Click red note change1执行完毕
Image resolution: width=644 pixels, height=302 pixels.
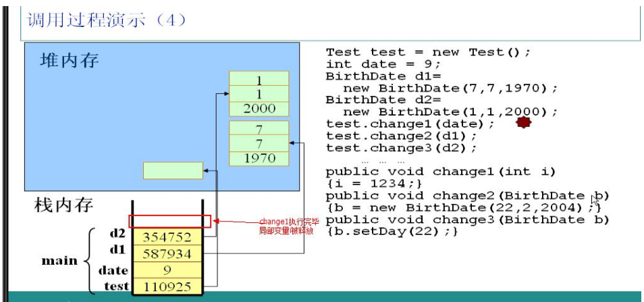tap(288, 222)
